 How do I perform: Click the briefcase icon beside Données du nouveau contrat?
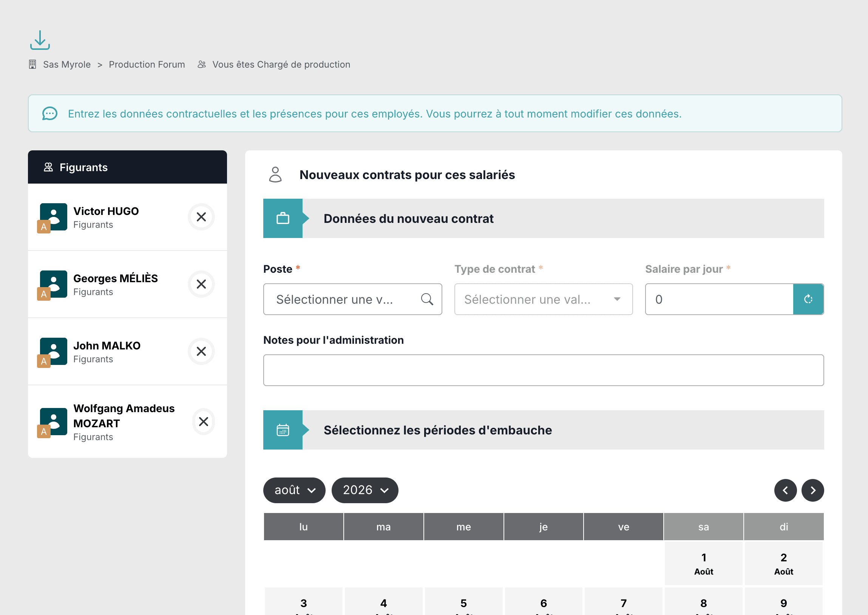click(283, 218)
